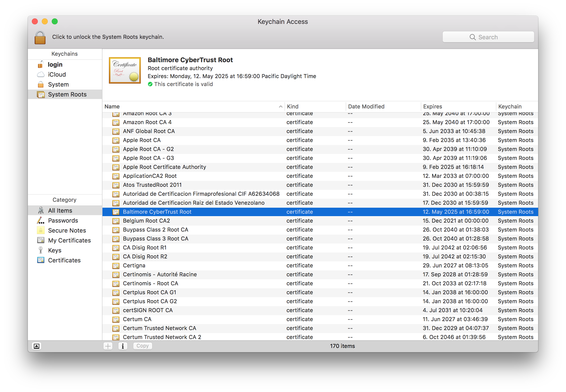The width and height of the screenshot is (566, 392).
Task: Click the add item plus button
Action: [x=108, y=346]
